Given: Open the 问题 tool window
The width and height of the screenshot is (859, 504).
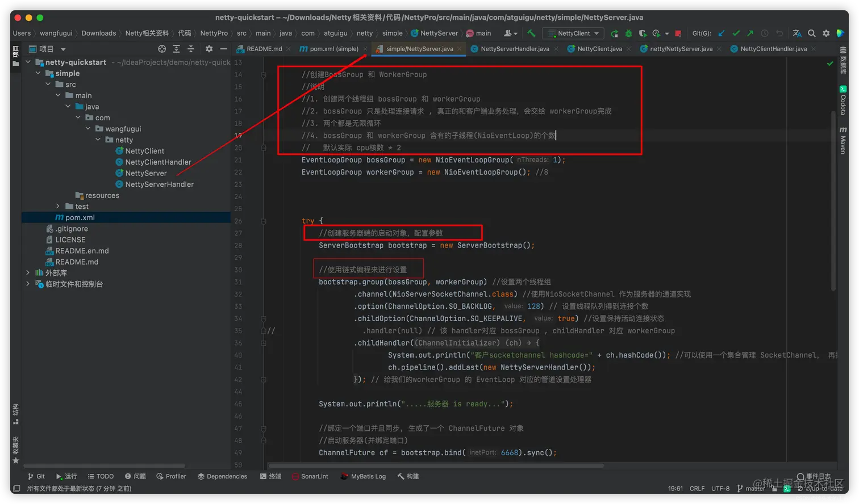Looking at the screenshot, I should click(x=135, y=477).
